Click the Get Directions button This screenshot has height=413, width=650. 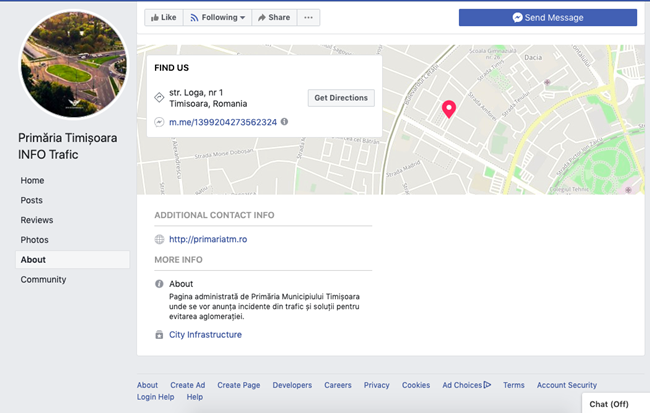click(341, 98)
